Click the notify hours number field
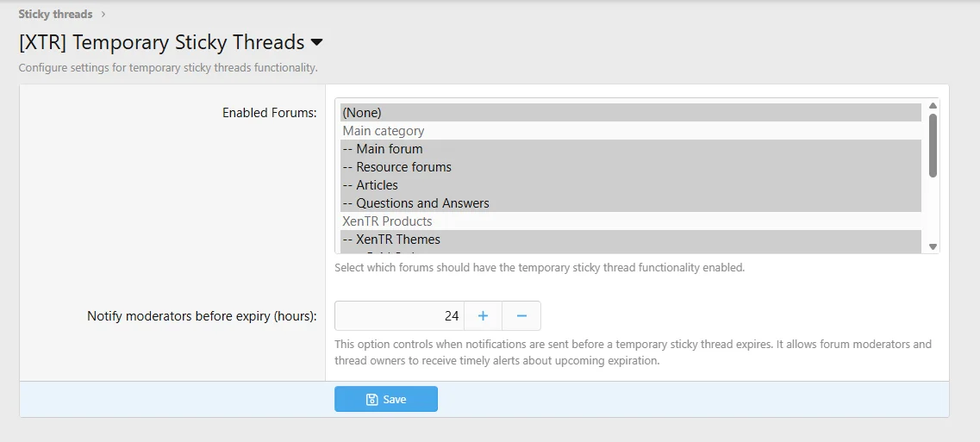Screen dimensions: 980x442 coord(399,316)
